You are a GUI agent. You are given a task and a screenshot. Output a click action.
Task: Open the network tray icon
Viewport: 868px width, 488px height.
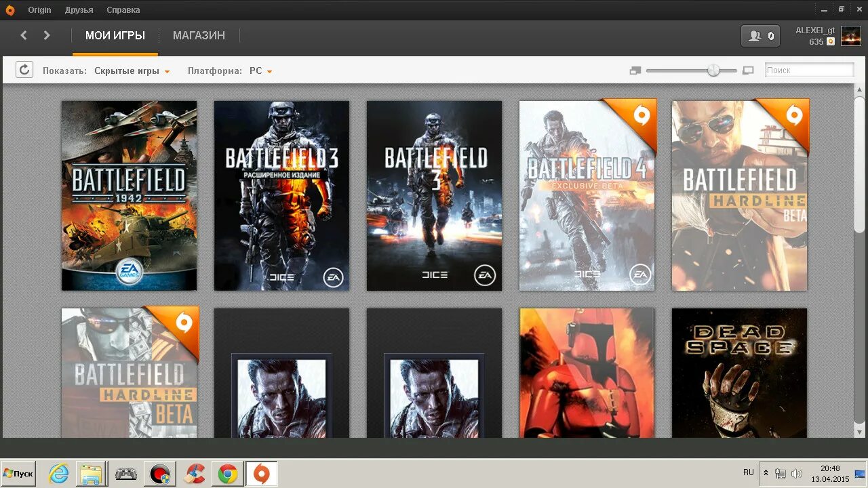point(781,473)
